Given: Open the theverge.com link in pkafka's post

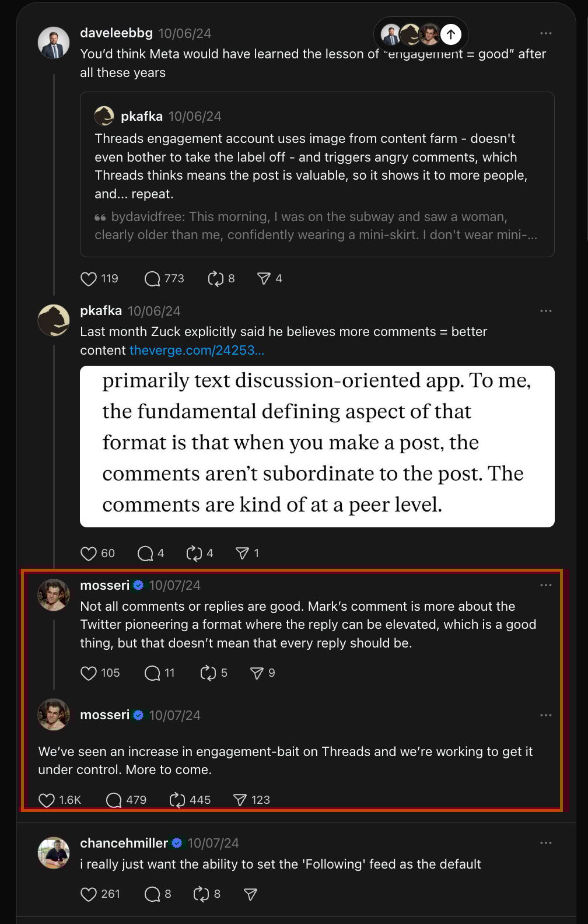Looking at the screenshot, I should [x=197, y=350].
